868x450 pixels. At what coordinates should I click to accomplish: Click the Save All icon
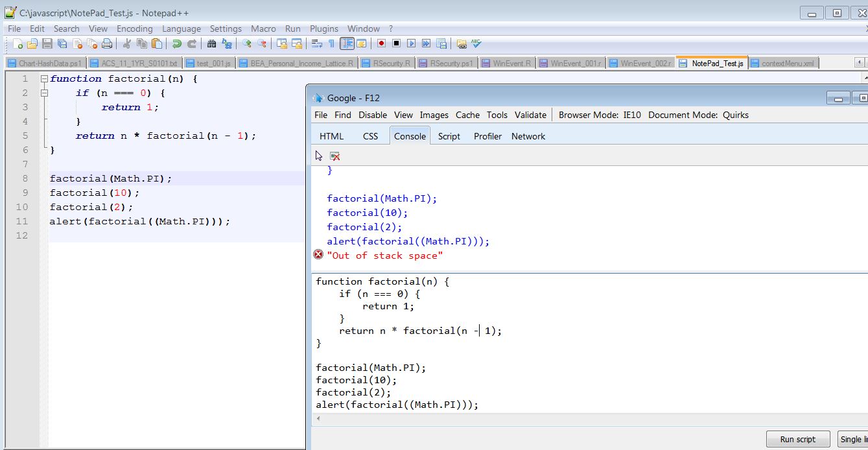(63, 43)
